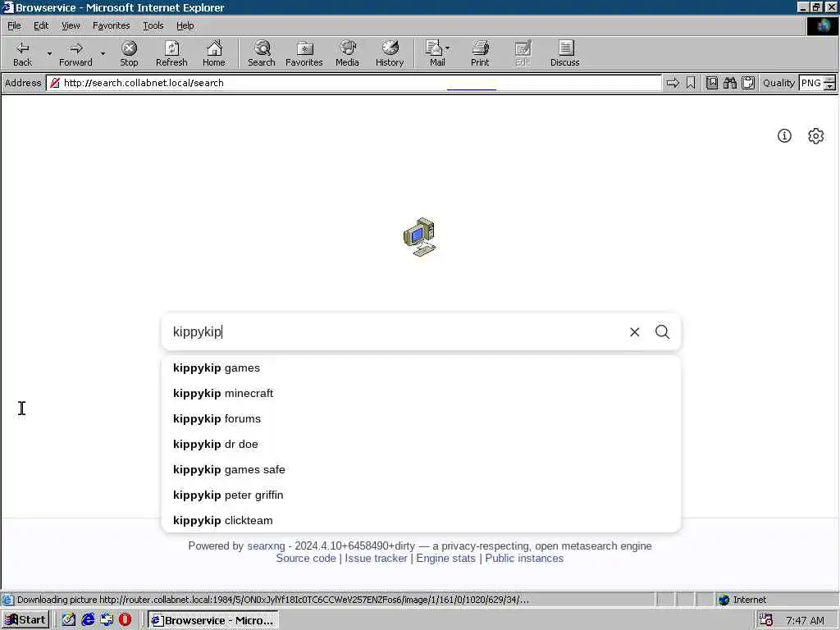The image size is (840, 630).
Task: Launch Internet Explorer from quick launch
Action: tap(88, 620)
